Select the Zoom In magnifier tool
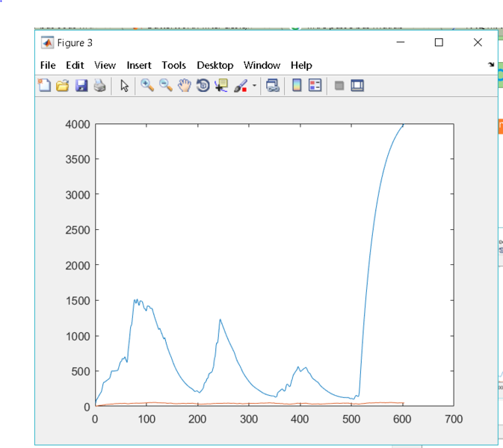 148,86
